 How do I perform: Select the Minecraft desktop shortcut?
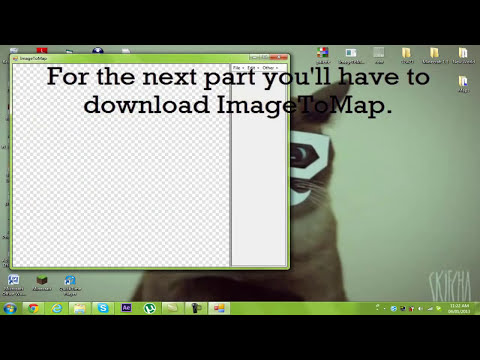[42, 283]
